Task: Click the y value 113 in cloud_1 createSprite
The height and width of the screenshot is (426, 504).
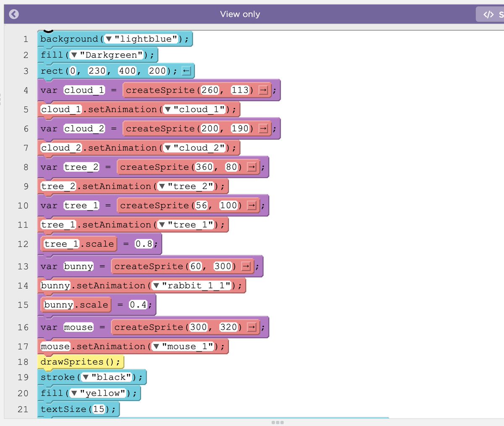Action: coord(240,90)
